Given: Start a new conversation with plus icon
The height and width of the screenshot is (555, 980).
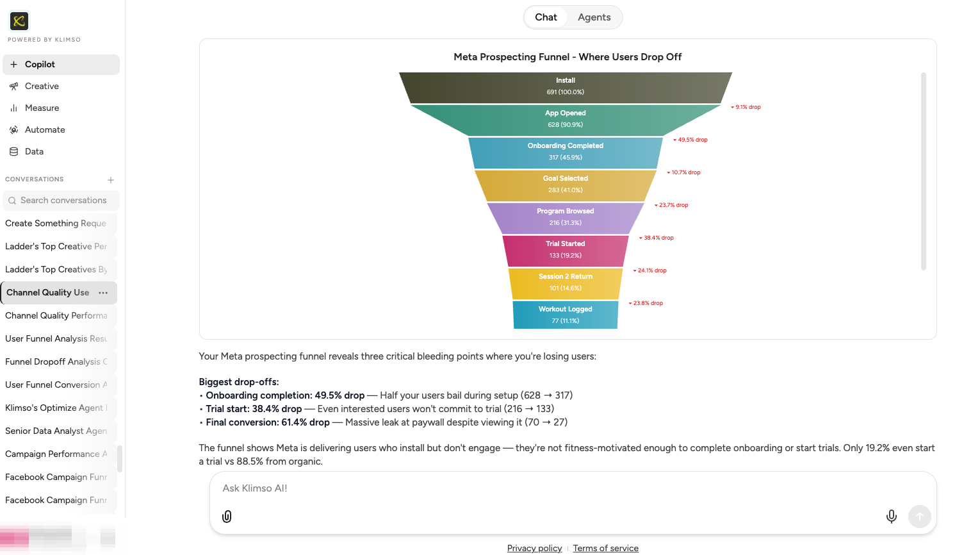Looking at the screenshot, I should 111,180.
